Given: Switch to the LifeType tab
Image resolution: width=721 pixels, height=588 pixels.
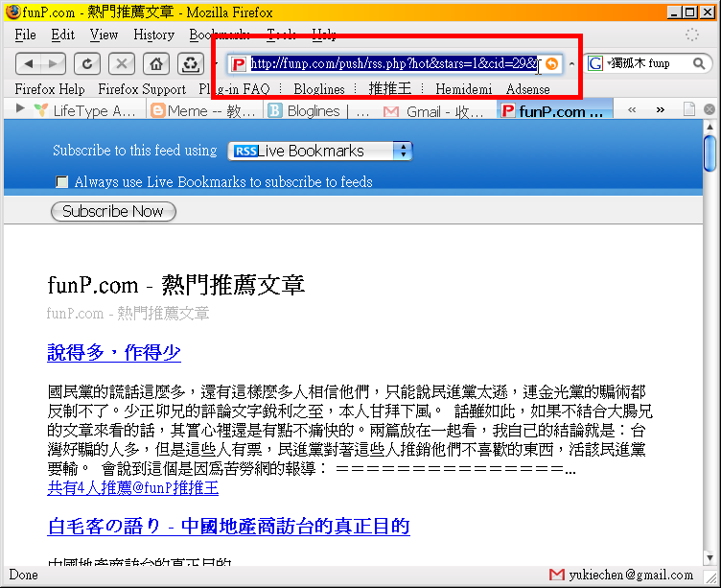Looking at the screenshot, I should click(x=85, y=110).
